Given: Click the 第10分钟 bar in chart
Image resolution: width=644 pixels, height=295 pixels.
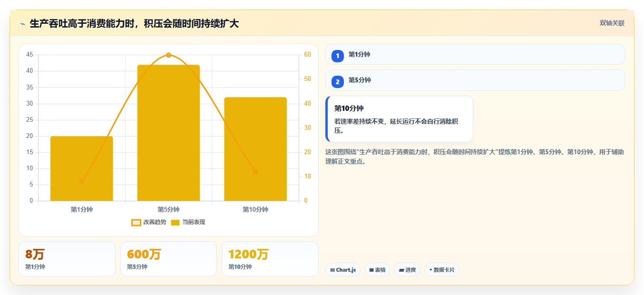Looking at the screenshot, I should (255, 149).
